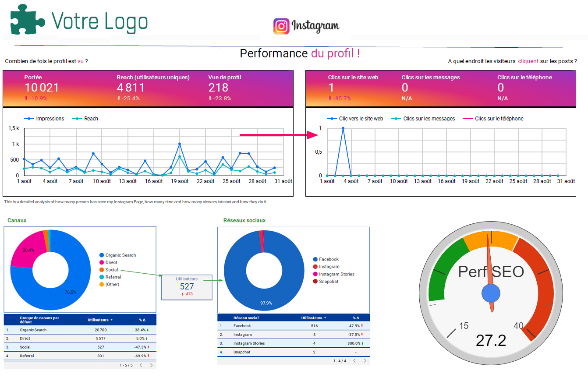The width and height of the screenshot is (588, 381).
Task: Toggle Clics sur le téléphone legend
Action: pyautogui.click(x=493, y=119)
